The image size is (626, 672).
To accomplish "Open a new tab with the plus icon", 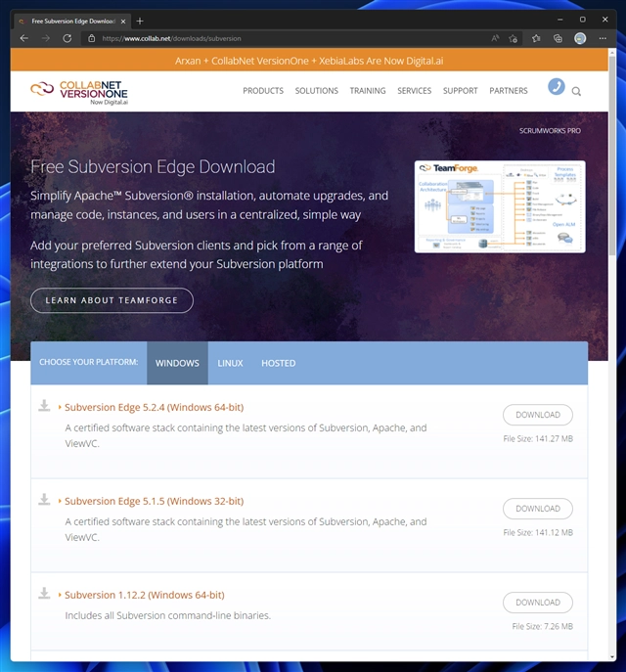I will tap(140, 21).
